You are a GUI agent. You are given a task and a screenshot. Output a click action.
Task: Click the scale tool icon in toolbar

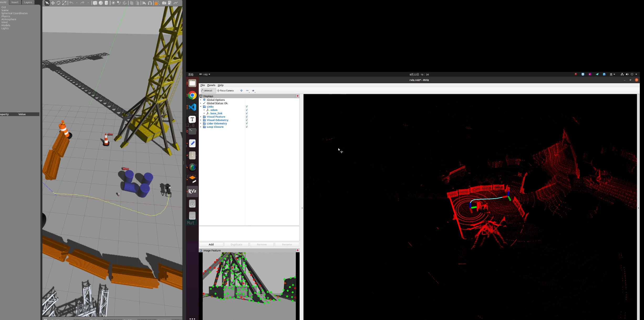(64, 3)
